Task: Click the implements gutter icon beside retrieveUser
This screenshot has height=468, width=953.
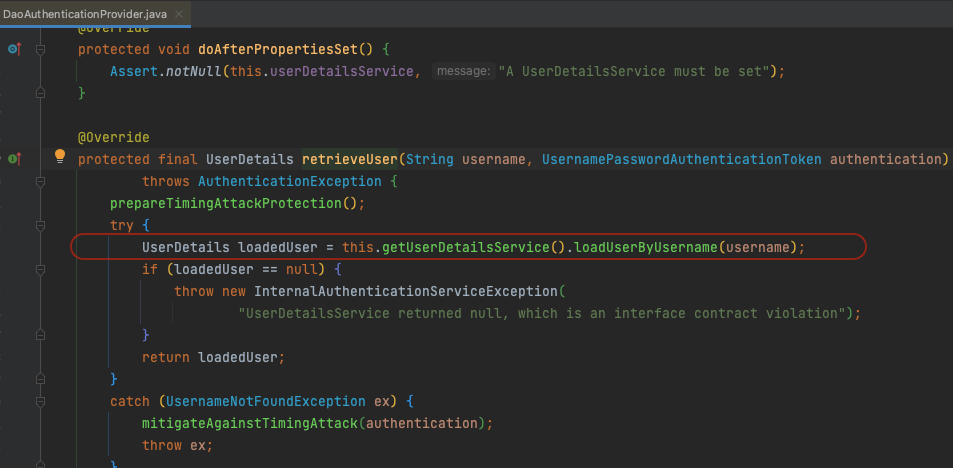Action: tap(15, 159)
